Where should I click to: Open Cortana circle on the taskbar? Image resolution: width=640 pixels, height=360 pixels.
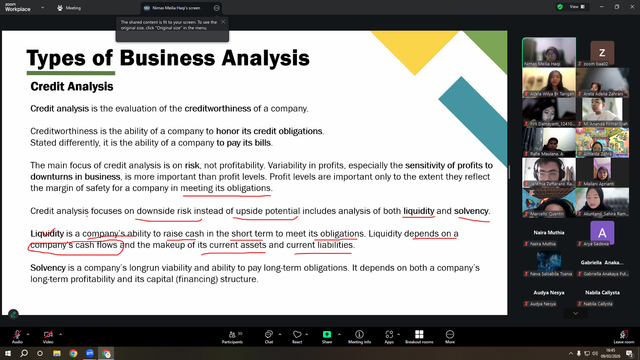(x=40, y=353)
